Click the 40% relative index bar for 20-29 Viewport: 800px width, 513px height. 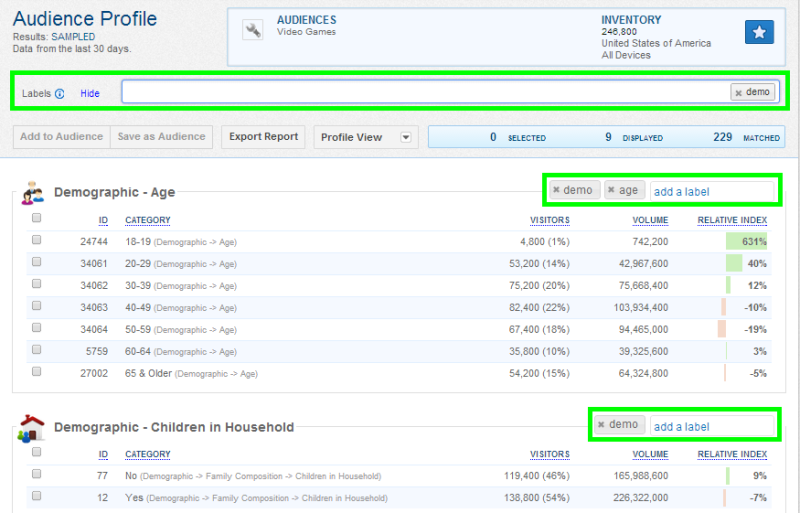point(734,263)
